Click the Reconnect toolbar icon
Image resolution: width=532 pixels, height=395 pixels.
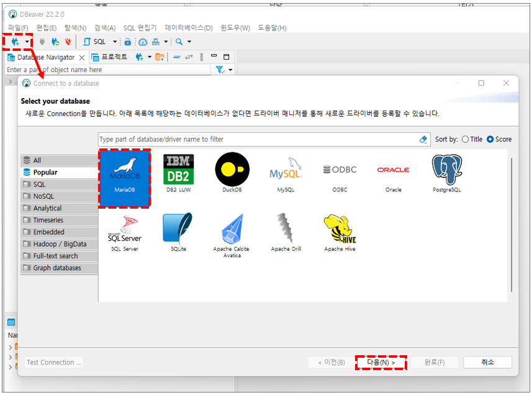[x=55, y=42]
